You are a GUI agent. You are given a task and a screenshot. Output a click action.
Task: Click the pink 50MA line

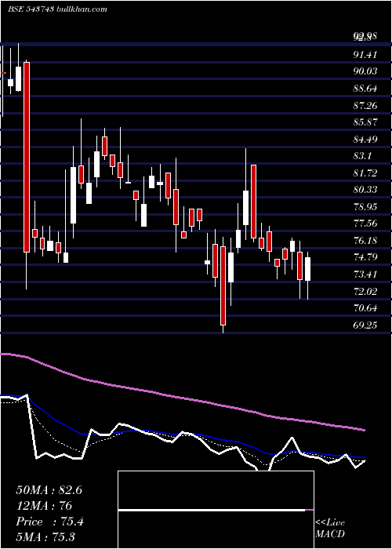(x=182, y=398)
